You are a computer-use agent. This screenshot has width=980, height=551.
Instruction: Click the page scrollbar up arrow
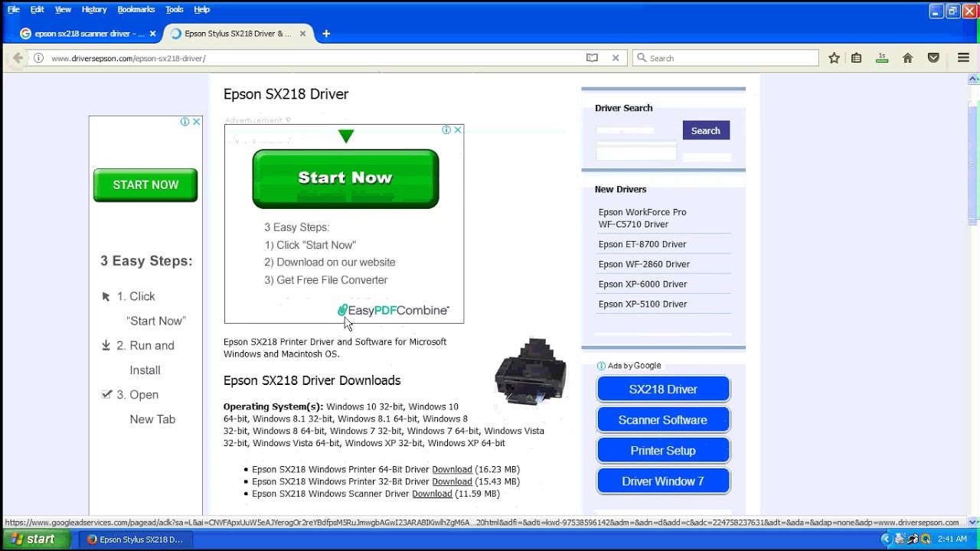(974, 79)
